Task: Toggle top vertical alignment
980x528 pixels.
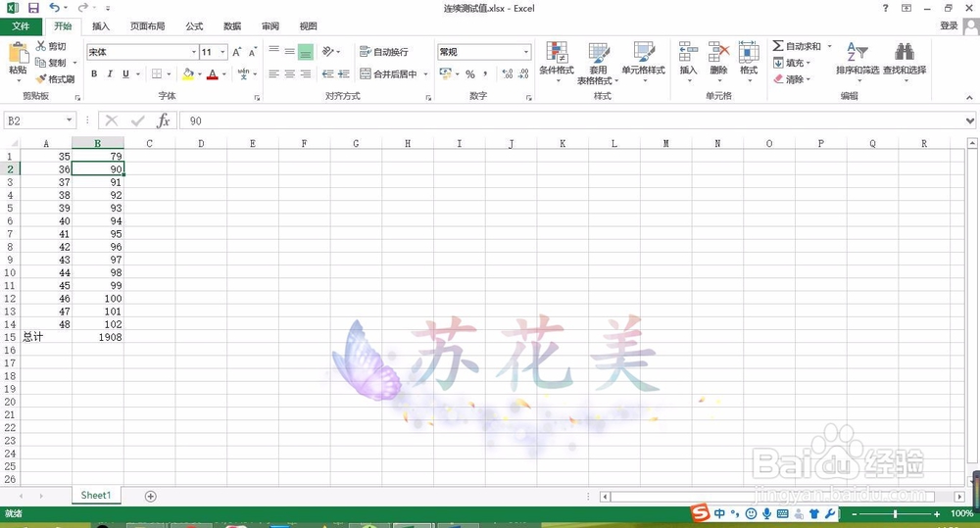Action: point(273,51)
